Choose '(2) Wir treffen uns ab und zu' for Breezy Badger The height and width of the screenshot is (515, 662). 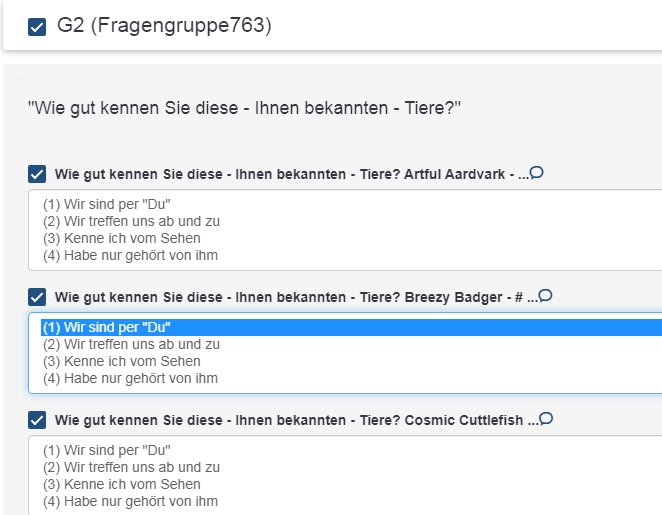point(131,344)
